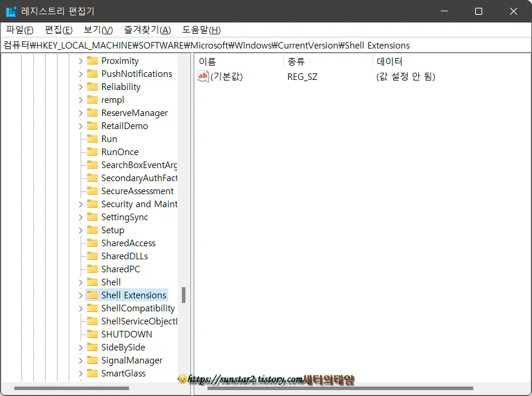Select the Setup folder icon
This screenshot has width=532, height=396.
click(94, 230)
